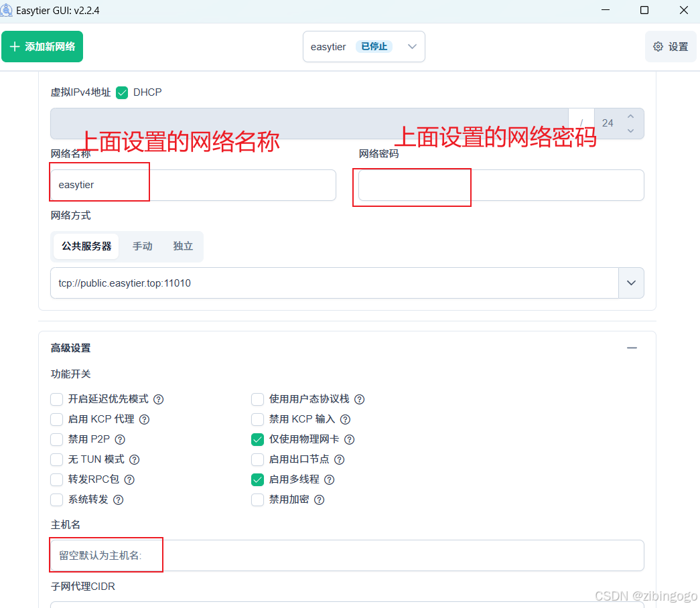
Task: Maximize the Easytier GUI window
Action: coord(644,10)
